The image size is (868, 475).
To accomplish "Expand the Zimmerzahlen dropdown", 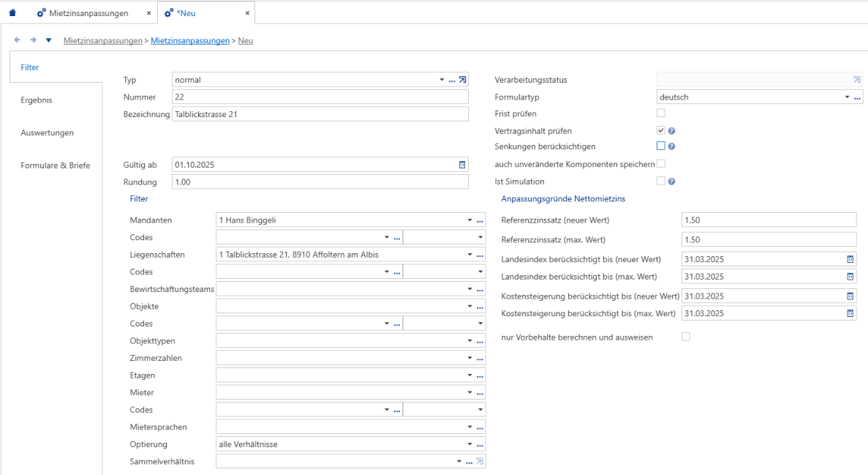I will (469, 358).
